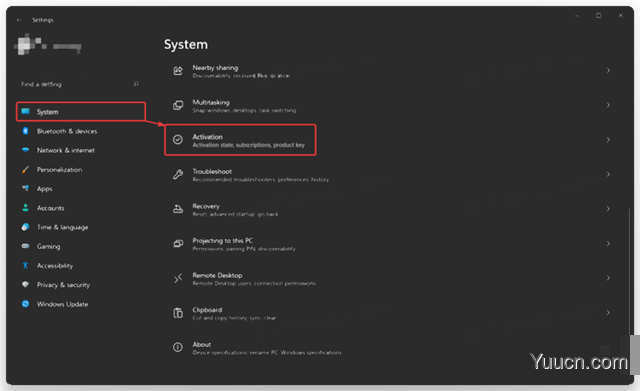Open Privacy & security label
The image size is (640, 391).
(x=63, y=285)
